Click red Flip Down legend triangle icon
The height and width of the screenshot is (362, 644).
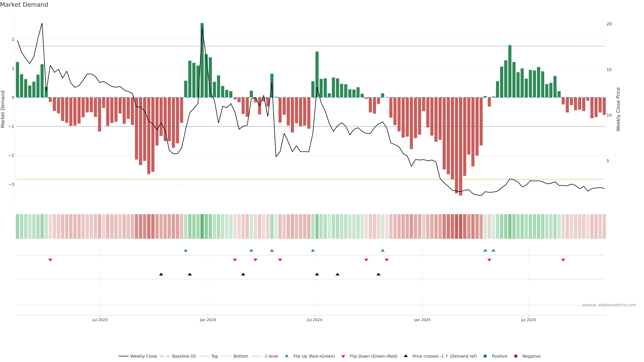pyautogui.click(x=343, y=356)
